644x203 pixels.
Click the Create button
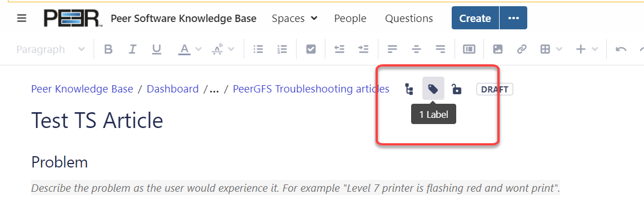pos(475,18)
